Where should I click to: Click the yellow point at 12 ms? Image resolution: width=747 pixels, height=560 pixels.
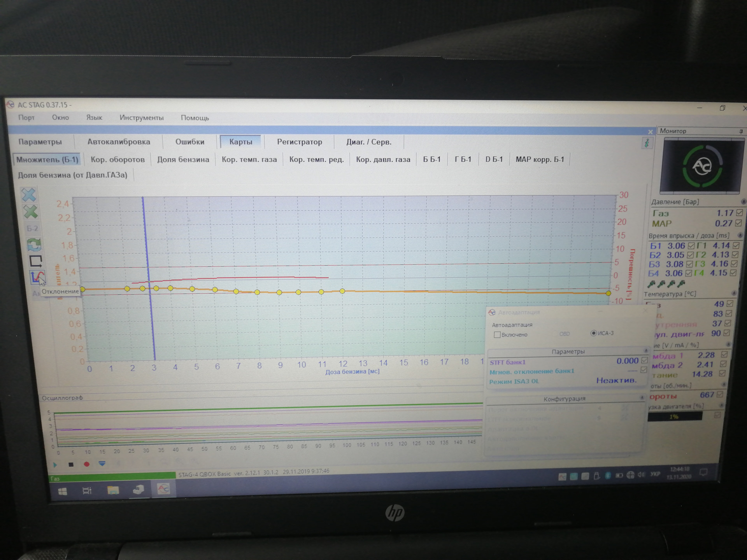tap(342, 291)
